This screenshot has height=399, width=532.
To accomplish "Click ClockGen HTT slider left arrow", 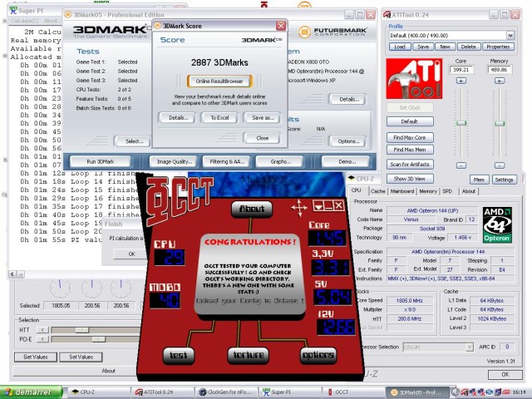I will point(42,330).
